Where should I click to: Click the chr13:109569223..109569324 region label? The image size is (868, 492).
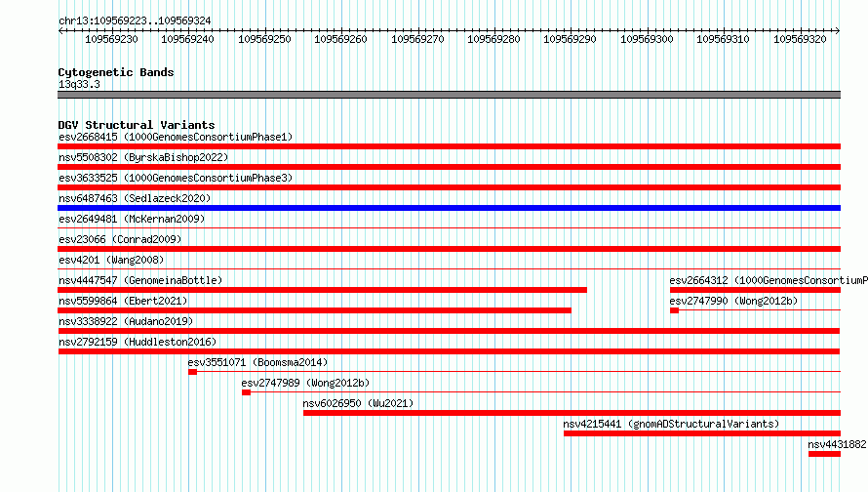pos(135,20)
